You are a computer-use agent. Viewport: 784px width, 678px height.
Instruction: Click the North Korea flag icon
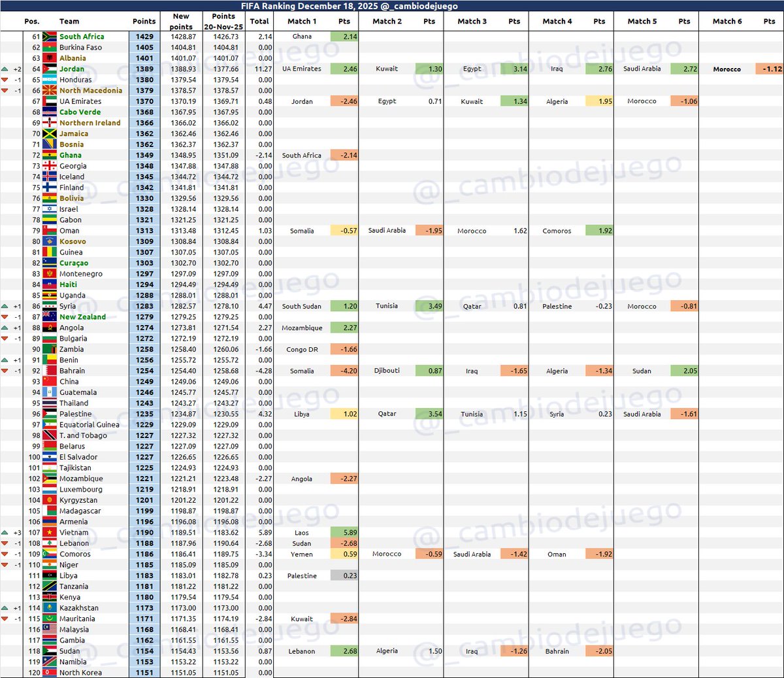[50, 673]
